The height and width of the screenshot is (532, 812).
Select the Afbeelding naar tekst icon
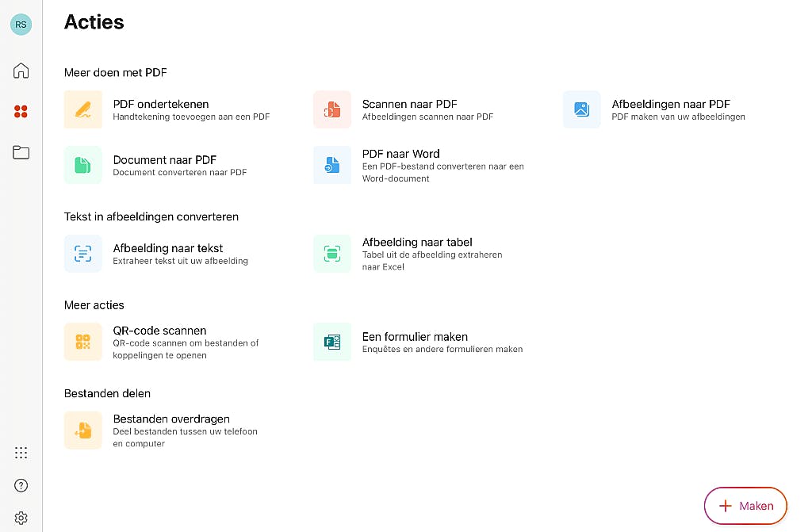pos(83,254)
